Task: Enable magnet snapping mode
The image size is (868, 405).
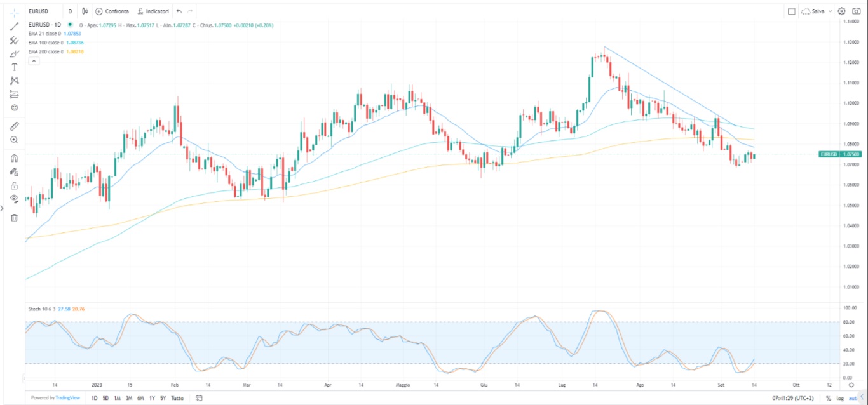Action: click(x=13, y=157)
